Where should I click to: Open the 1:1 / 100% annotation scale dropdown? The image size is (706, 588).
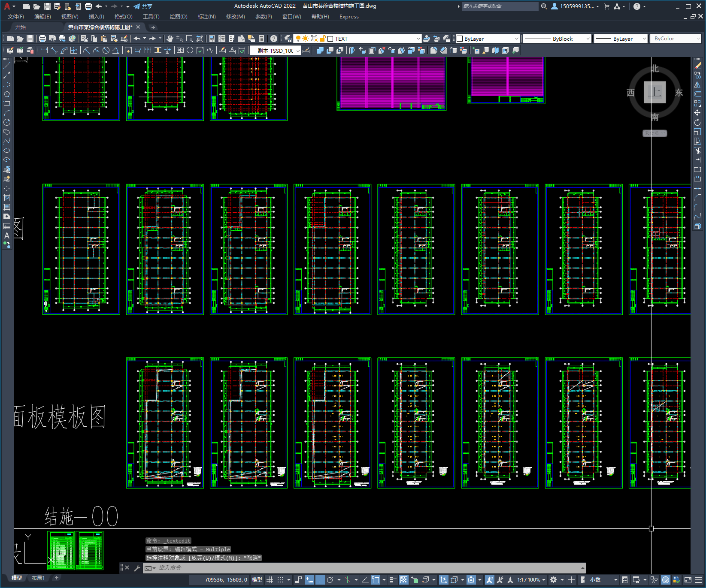coord(531,580)
